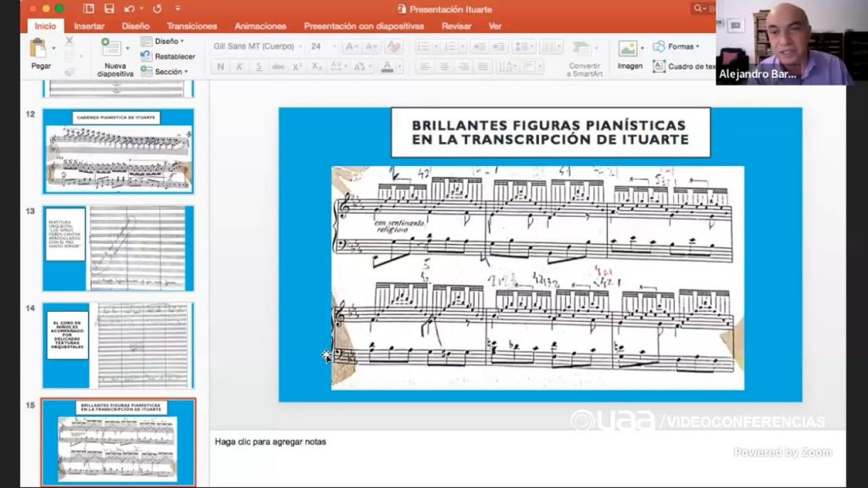Toggle justify text alignment
868x488 pixels.
[x=482, y=66]
